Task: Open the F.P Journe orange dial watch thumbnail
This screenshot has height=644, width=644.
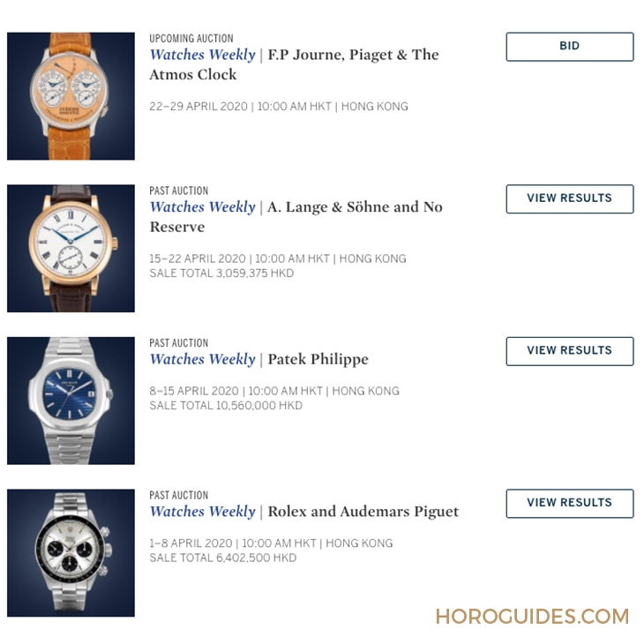Action: click(71, 96)
